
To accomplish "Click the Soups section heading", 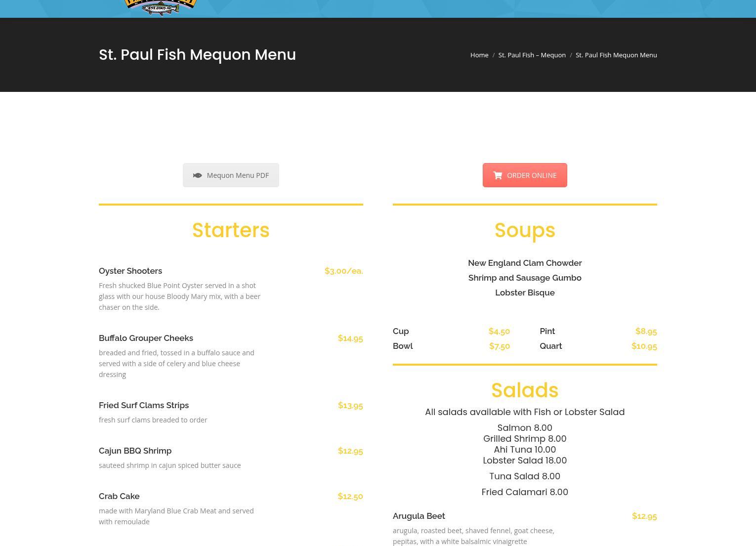I will click(525, 230).
